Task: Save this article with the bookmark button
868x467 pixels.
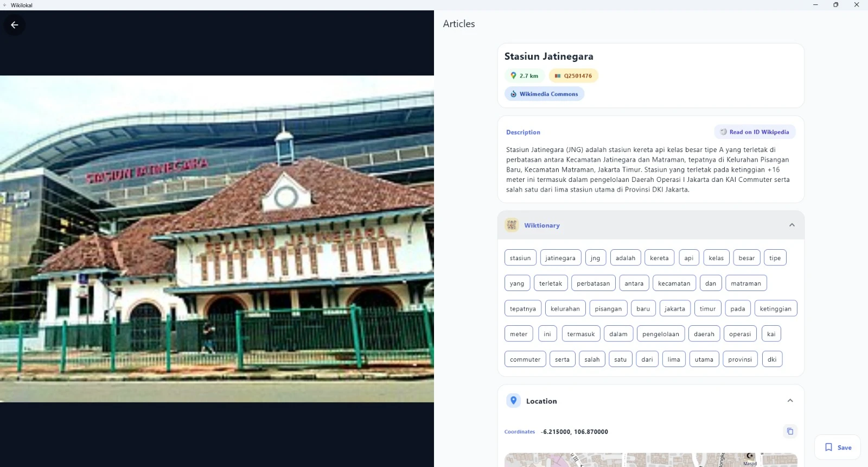Action: tap(838, 447)
